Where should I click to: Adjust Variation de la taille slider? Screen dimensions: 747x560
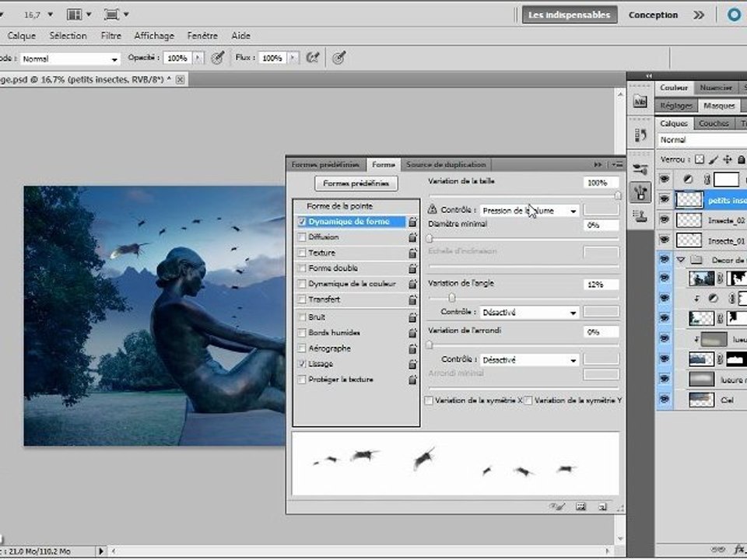point(617,195)
